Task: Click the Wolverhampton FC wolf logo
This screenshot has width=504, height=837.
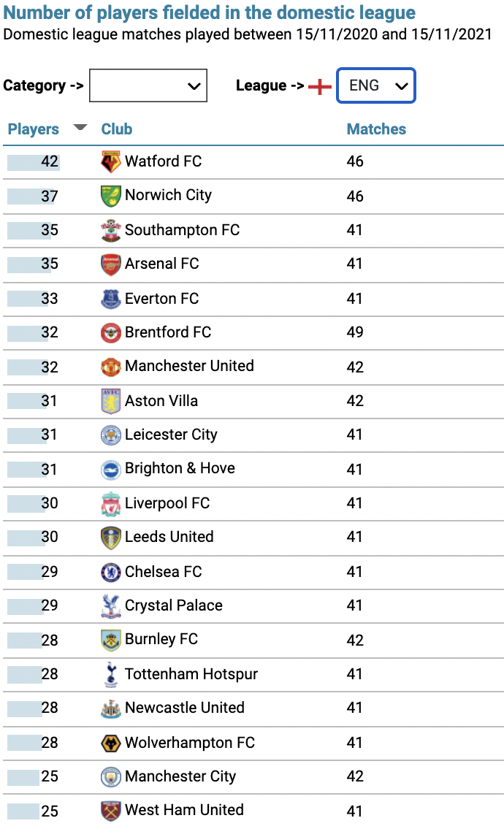Action: pos(110,743)
